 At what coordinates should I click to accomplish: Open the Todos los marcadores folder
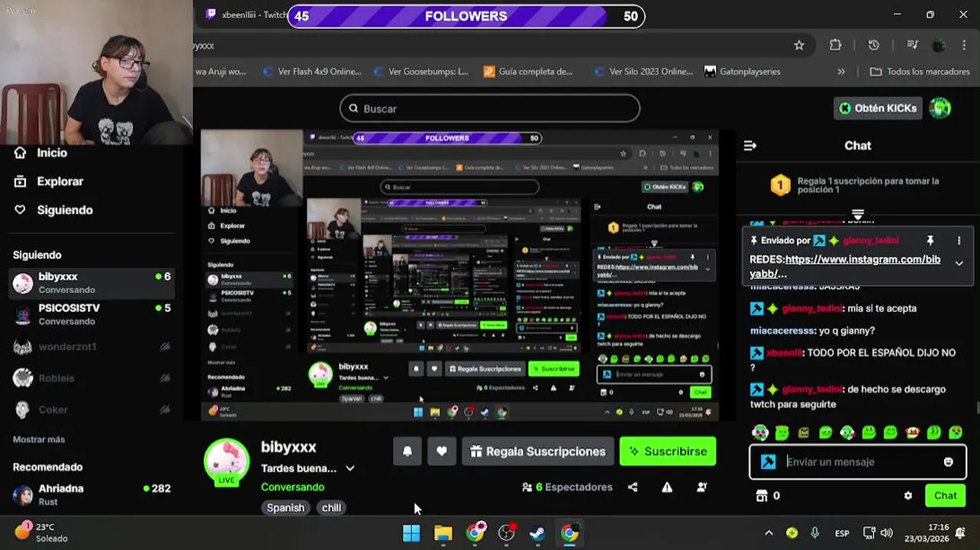pyautogui.click(x=920, y=71)
